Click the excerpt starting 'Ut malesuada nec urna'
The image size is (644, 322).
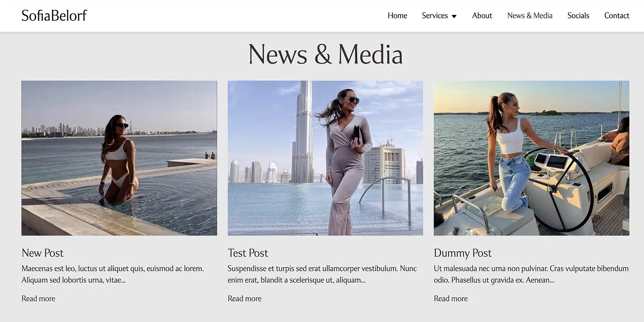[x=531, y=274]
